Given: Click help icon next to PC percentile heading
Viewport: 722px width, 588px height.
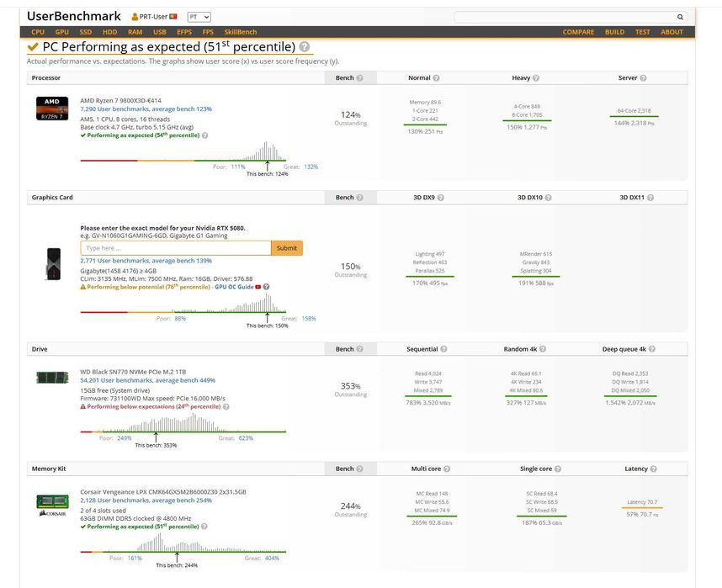Looking at the screenshot, I should [305, 46].
